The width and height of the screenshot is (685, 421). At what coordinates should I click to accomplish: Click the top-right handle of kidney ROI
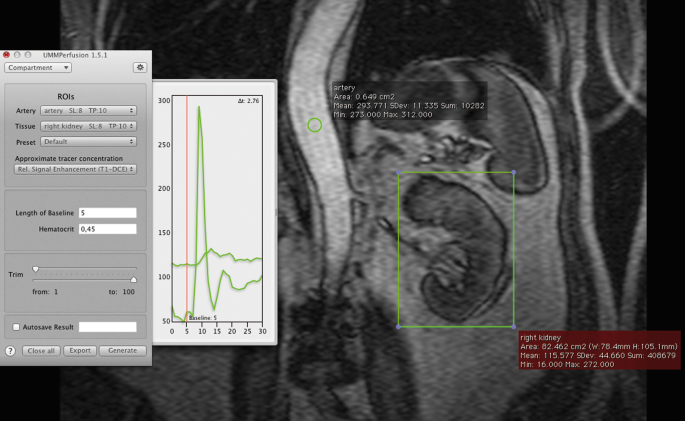tap(514, 172)
